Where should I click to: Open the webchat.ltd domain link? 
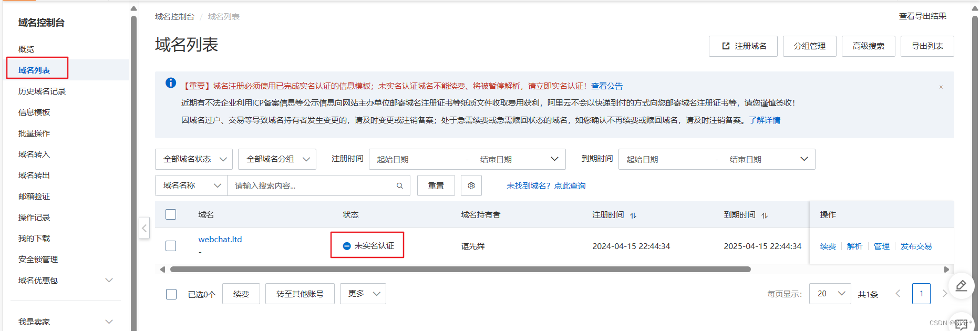point(220,239)
